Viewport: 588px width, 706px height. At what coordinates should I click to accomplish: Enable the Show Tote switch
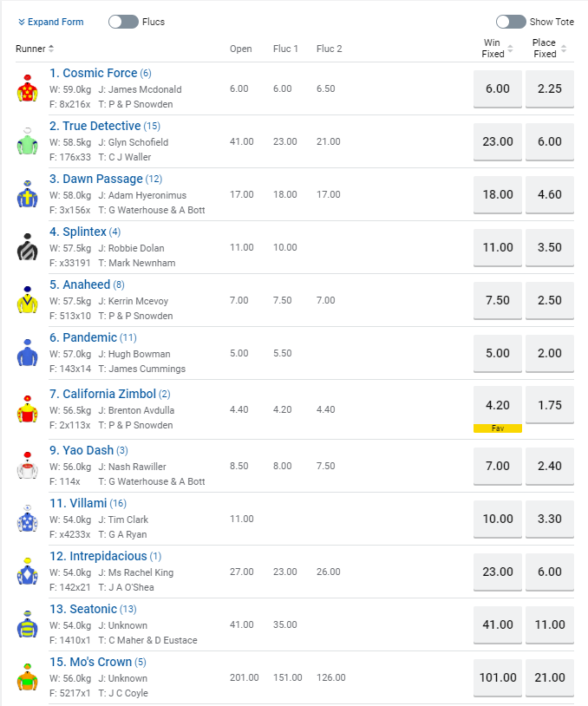coord(511,22)
